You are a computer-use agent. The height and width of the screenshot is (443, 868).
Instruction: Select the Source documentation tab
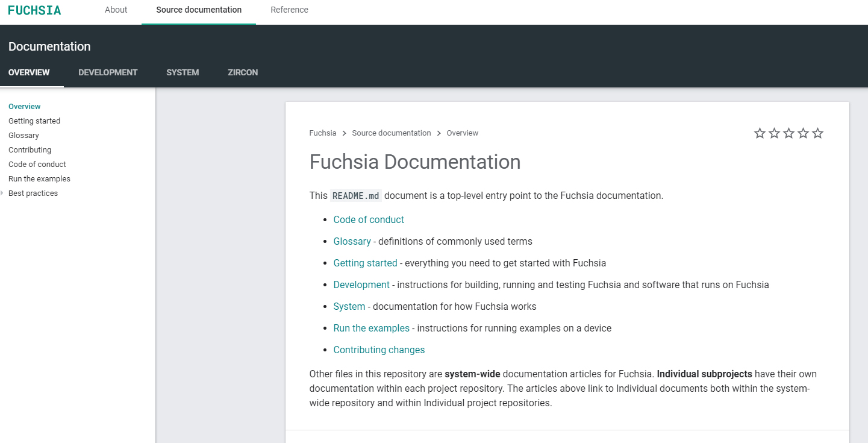[x=199, y=10]
